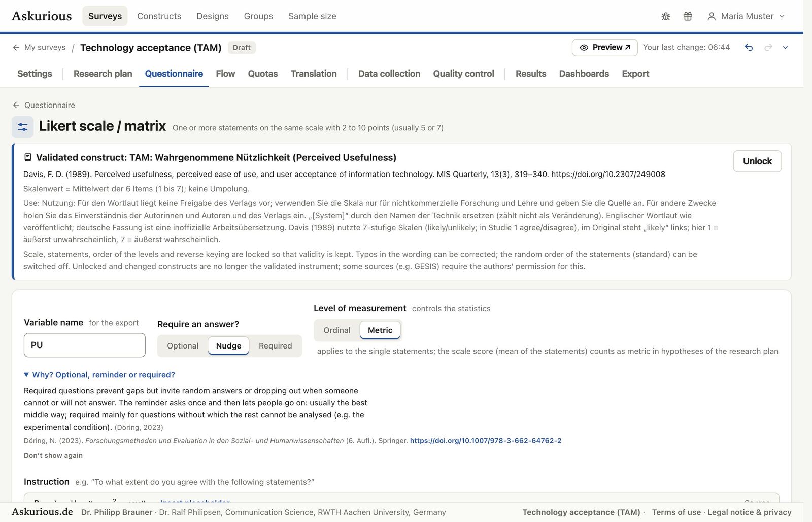
Task: Open the Constructs menu
Action: [x=159, y=16]
